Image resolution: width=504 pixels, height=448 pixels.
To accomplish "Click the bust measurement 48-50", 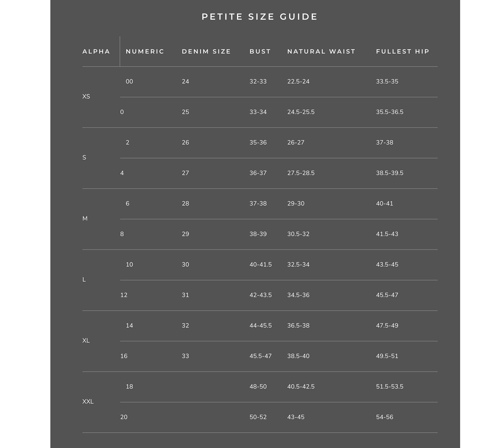I will (x=258, y=387).
